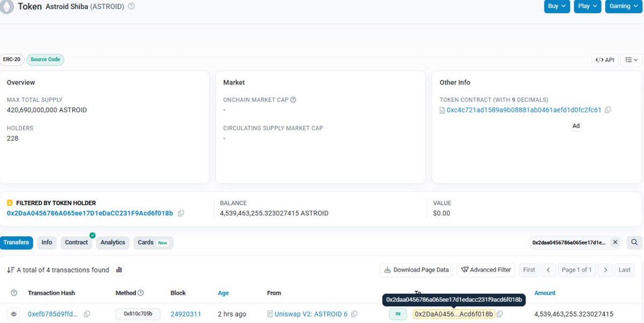644x323 pixels.
Task: Switch to the Contract tab
Action: point(76,242)
